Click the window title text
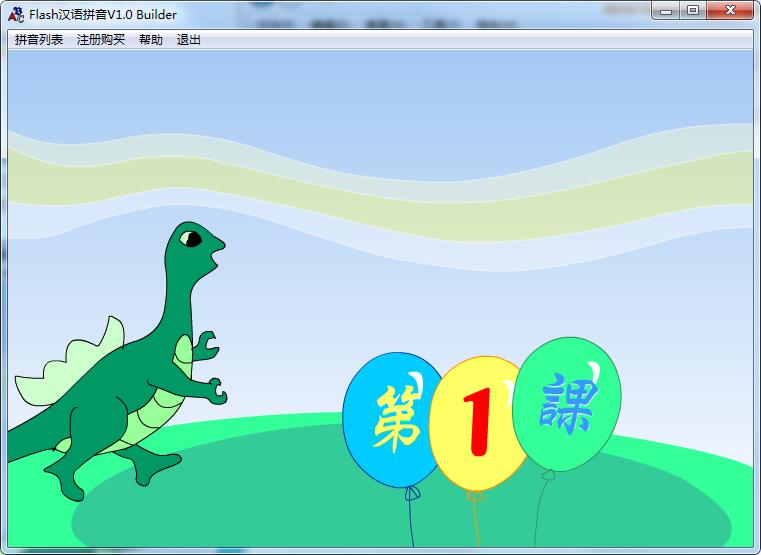This screenshot has height=555, width=761. [103, 14]
